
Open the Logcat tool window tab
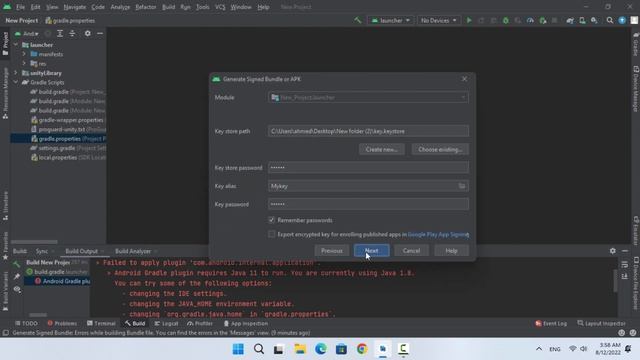(x=166, y=323)
